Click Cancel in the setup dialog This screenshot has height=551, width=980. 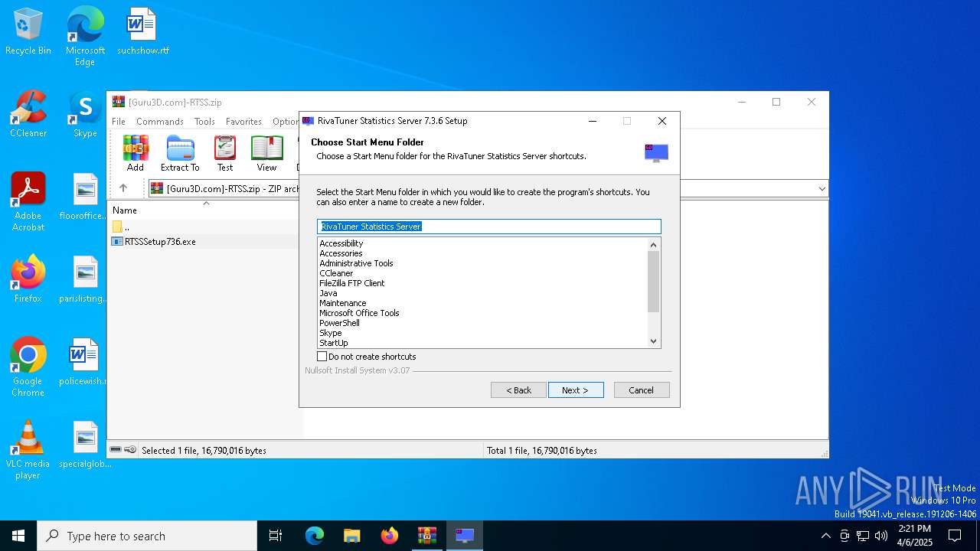(642, 390)
